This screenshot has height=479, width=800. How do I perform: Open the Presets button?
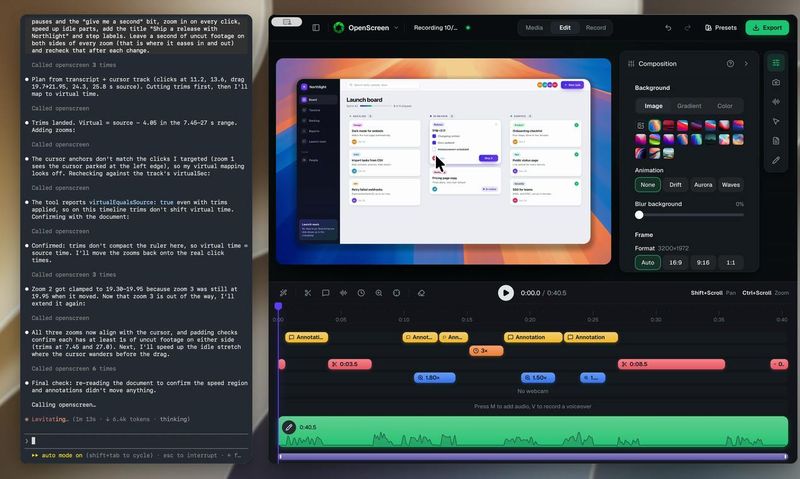point(720,28)
